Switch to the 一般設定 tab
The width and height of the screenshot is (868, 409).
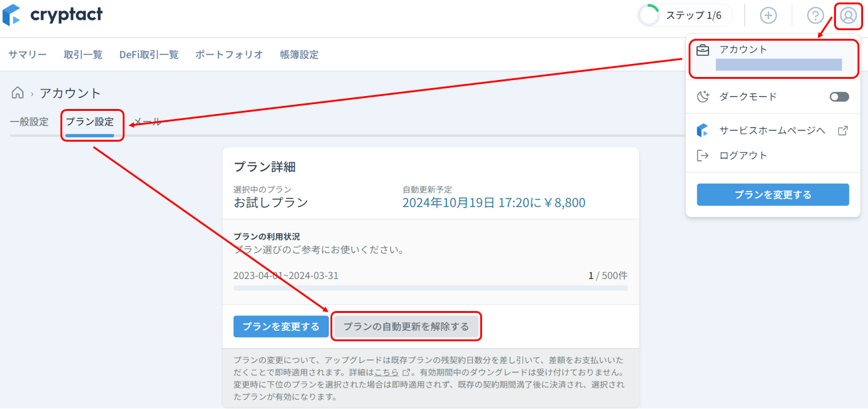point(29,122)
